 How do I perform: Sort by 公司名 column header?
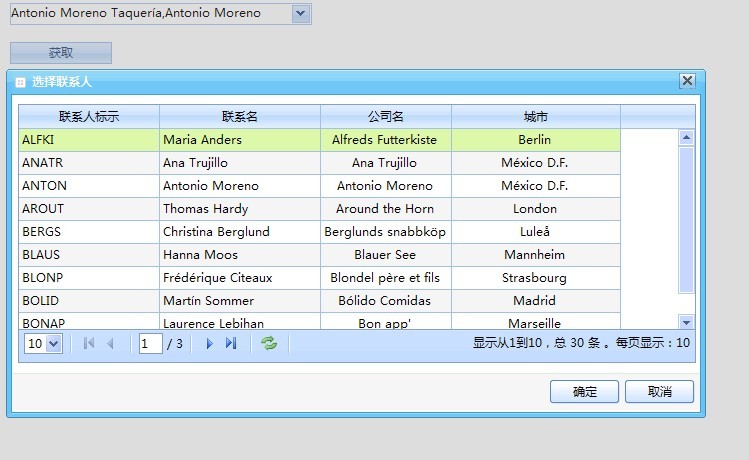click(x=385, y=117)
